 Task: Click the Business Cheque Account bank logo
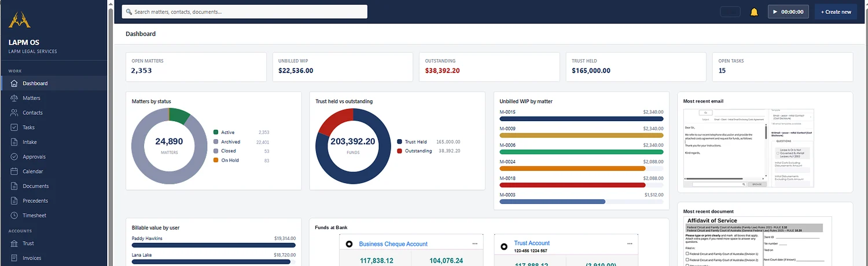350,244
